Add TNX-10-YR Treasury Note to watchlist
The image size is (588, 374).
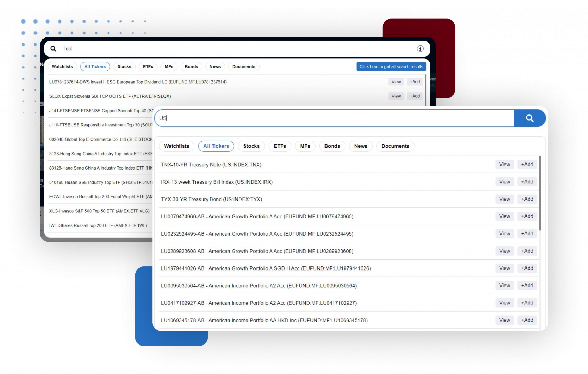point(527,164)
